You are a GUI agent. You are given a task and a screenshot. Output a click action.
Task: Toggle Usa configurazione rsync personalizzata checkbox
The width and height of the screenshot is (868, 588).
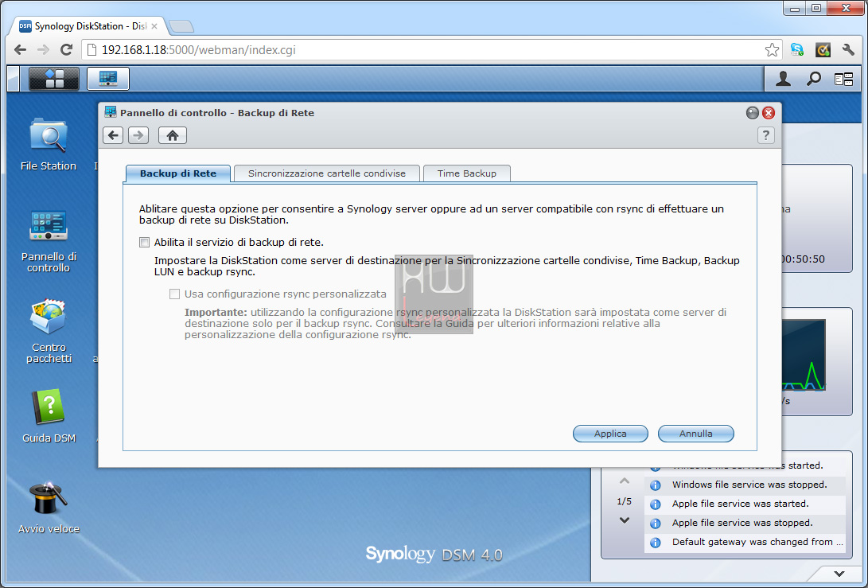[x=175, y=294]
